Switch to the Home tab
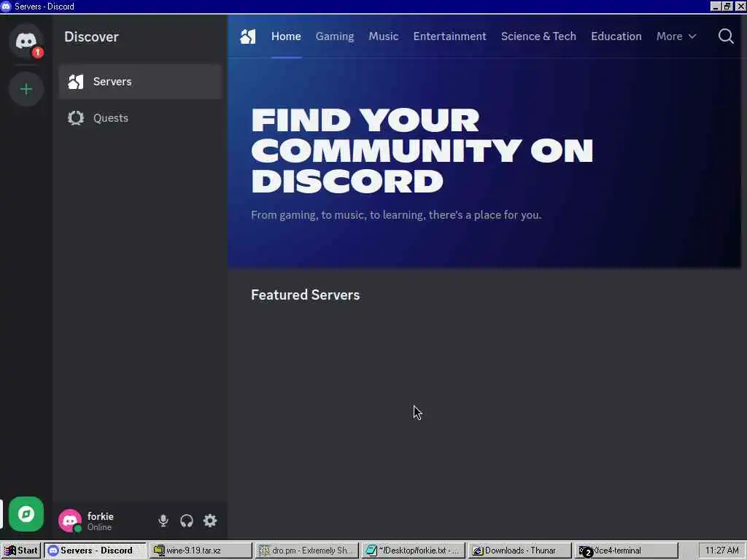This screenshot has width=747, height=560. click(x=286, y=36)
